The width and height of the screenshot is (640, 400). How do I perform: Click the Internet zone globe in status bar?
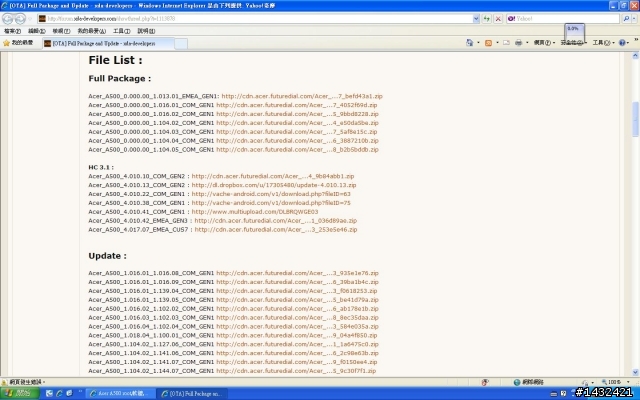click(517, 382)
